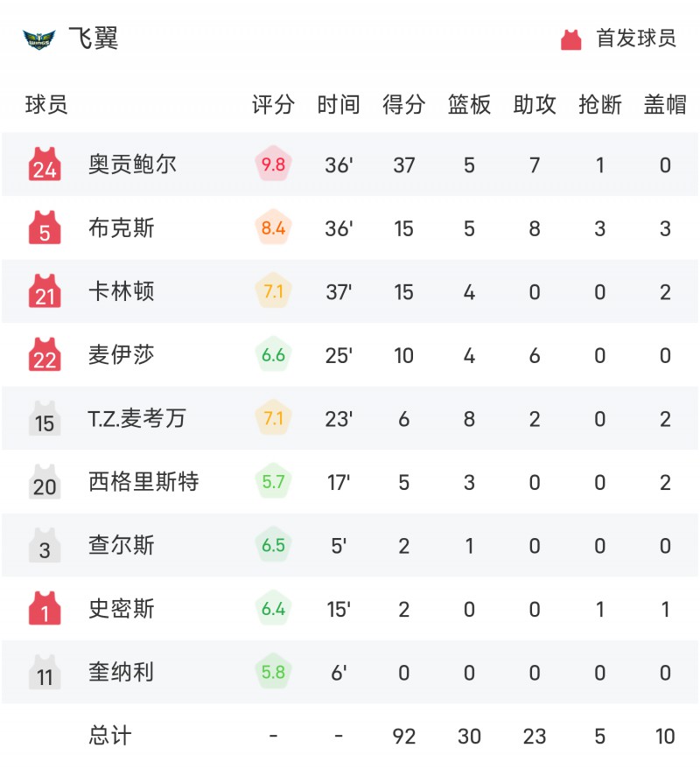Click the red number 5 jersey icon

click(x=45, y=227)
